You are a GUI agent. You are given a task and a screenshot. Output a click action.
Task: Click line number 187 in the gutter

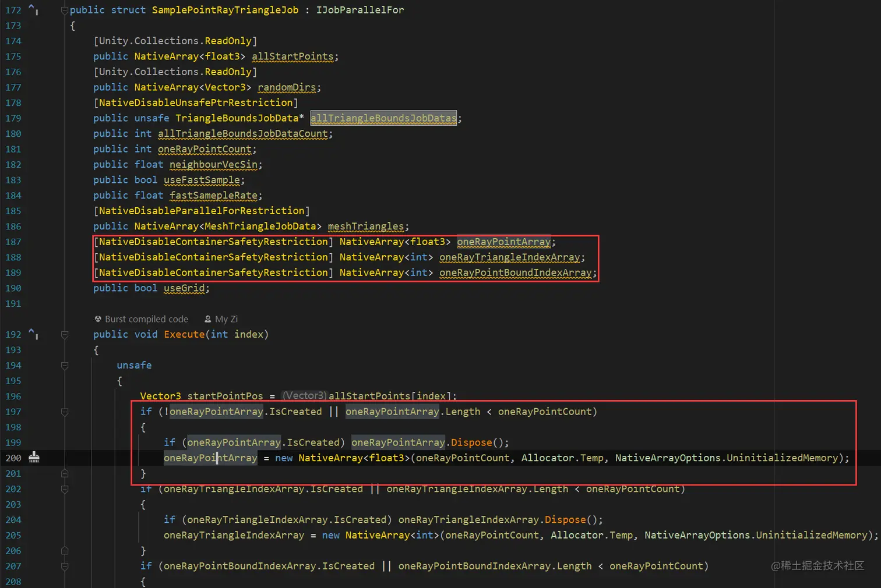tap(13, 242)
